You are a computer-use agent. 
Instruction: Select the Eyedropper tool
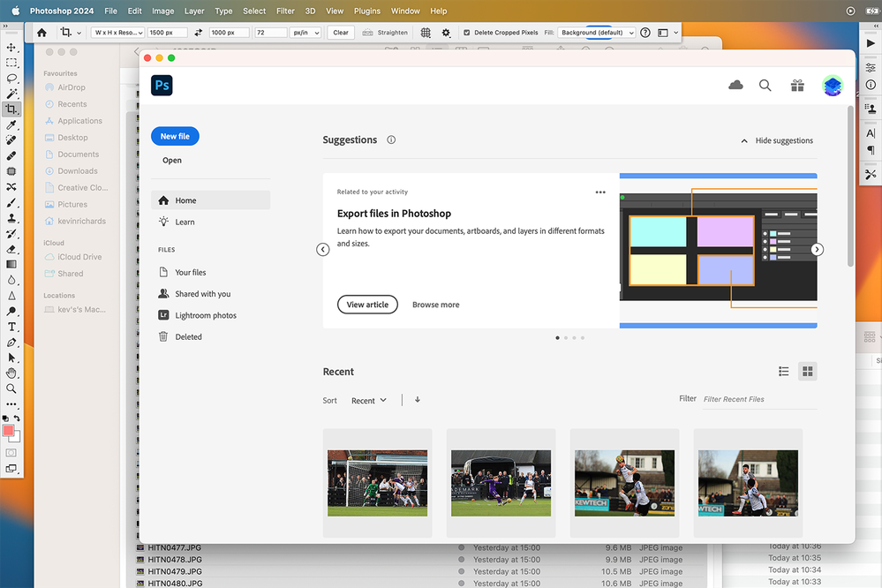pos(11,124)
